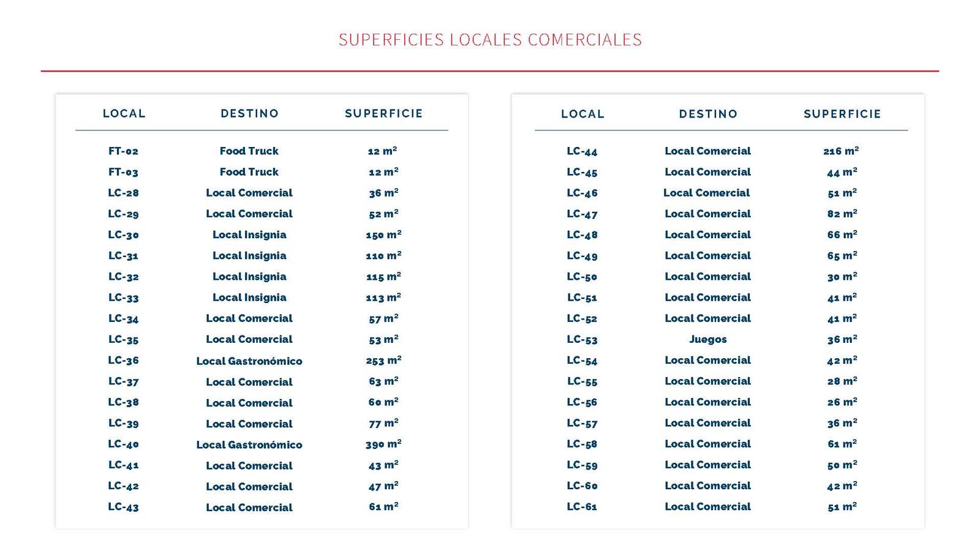Select the FT-02 local code
The height and width of the screenshot is (551, 980).
pyautogui.click(x=123, y=151)
